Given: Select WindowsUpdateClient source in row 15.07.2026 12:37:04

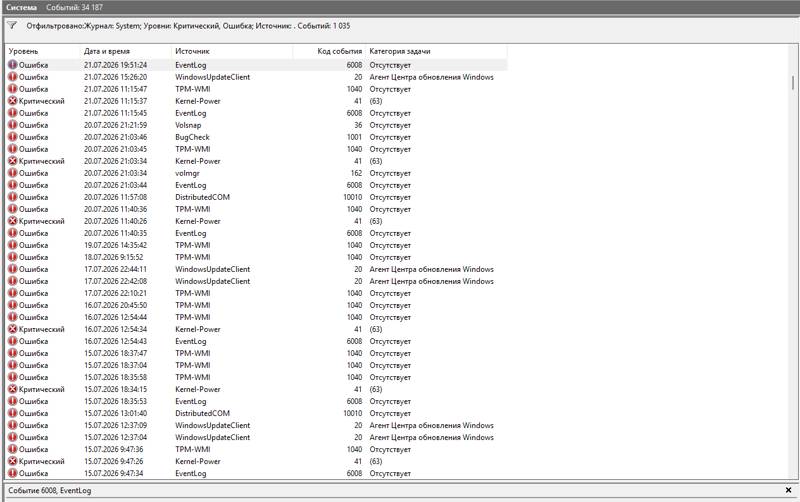Looking at the screenshot, I should click(x=213, y=437).
